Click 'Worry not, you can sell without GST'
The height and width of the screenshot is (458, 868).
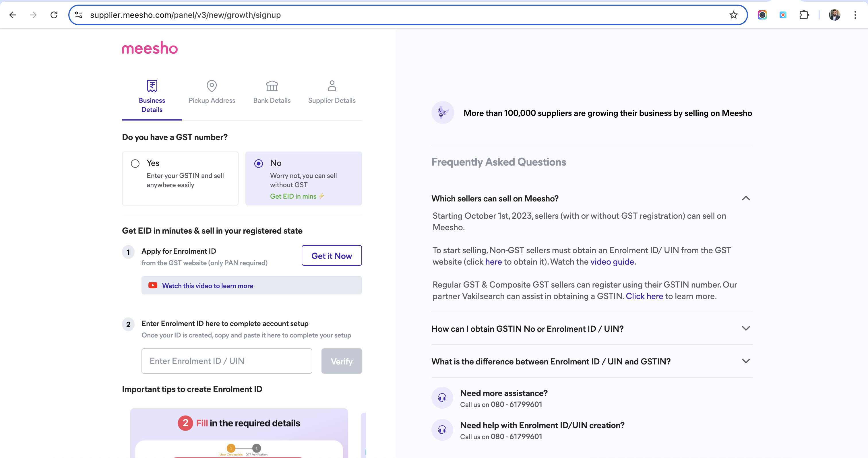[303, 180]
